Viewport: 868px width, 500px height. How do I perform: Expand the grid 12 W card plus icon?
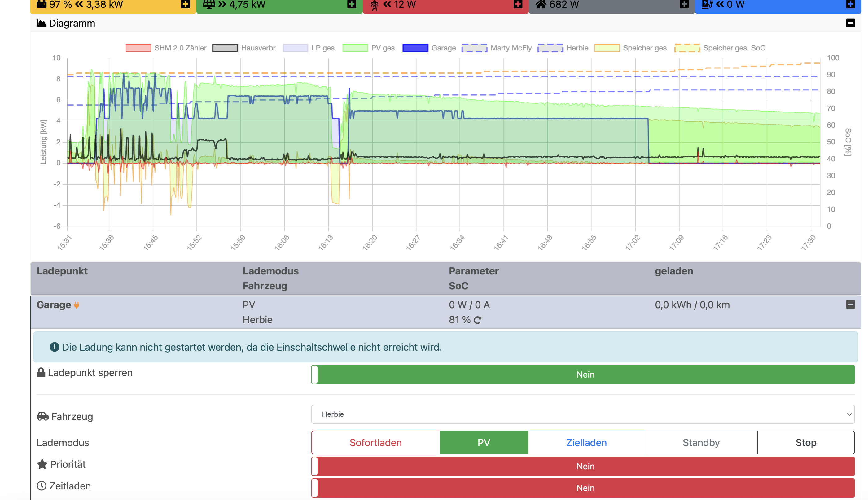click(518, 4)
